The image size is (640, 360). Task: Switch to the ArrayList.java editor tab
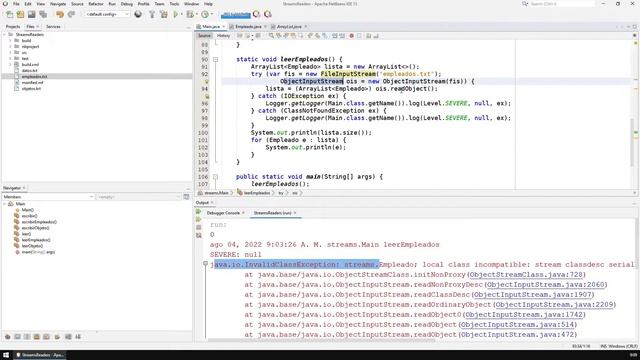289,27
